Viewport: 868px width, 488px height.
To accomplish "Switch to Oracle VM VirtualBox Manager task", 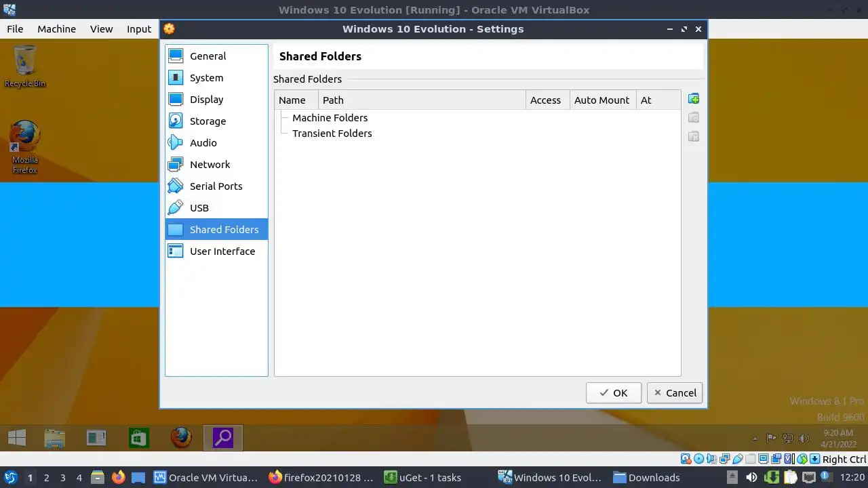I will point(206,477).
